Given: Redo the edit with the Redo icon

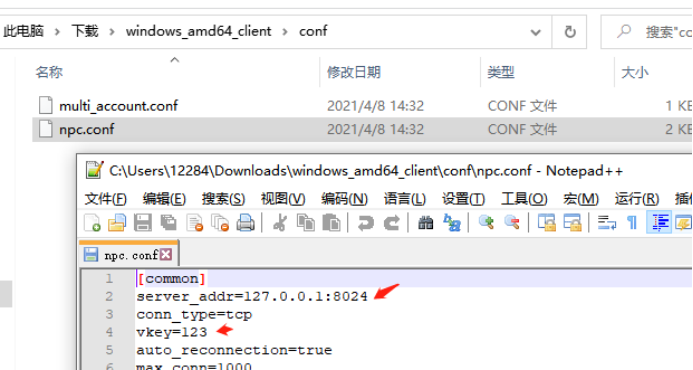Looking at the screenshot, I should (392, 223).
